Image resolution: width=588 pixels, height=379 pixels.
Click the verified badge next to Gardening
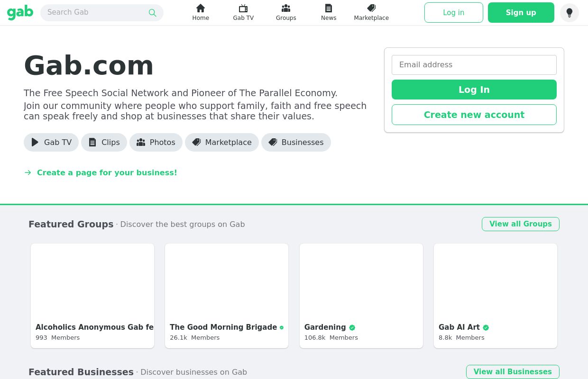[x=352, y=327]
